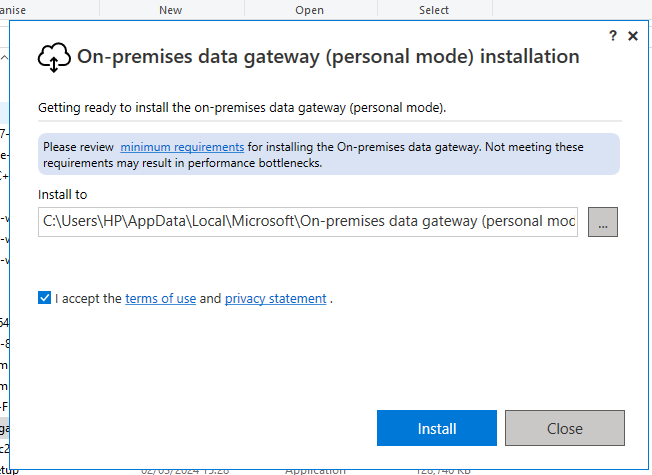Select the Open ribbon group label

click(x=309, y=10)
